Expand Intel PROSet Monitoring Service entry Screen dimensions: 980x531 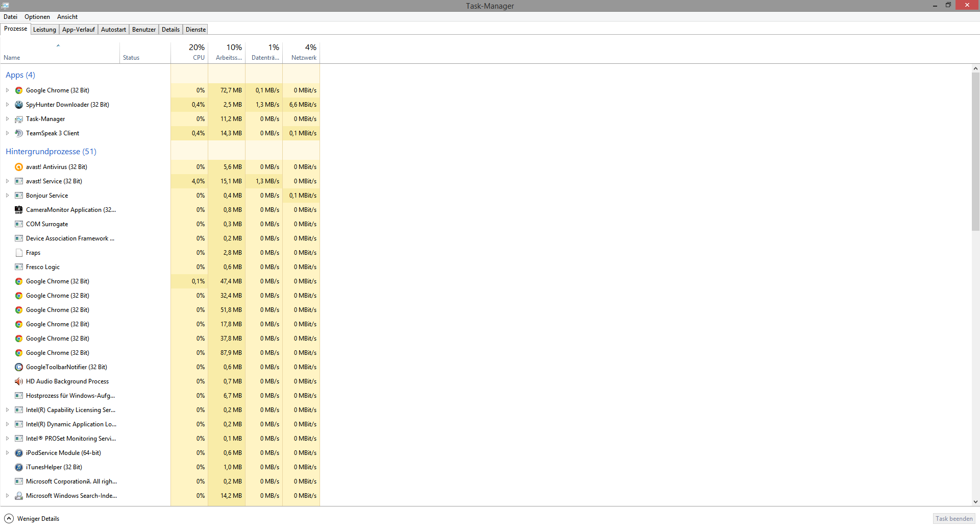7,439
